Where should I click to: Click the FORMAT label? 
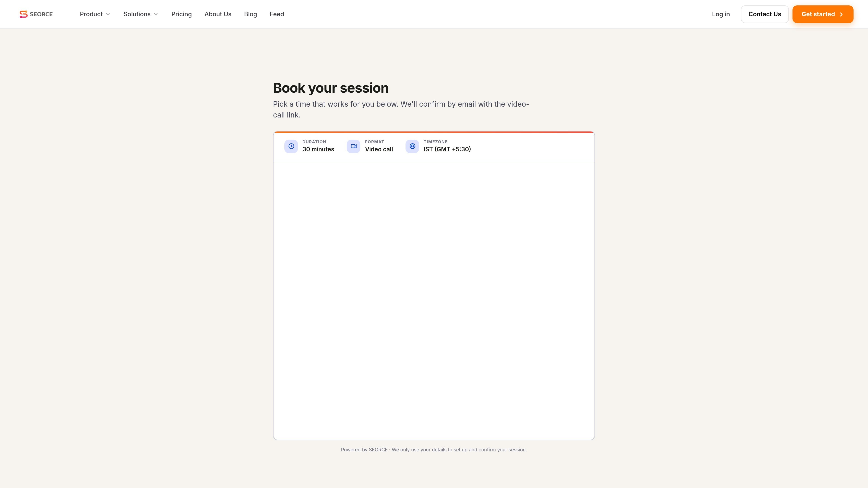click(x=374, y=142)
